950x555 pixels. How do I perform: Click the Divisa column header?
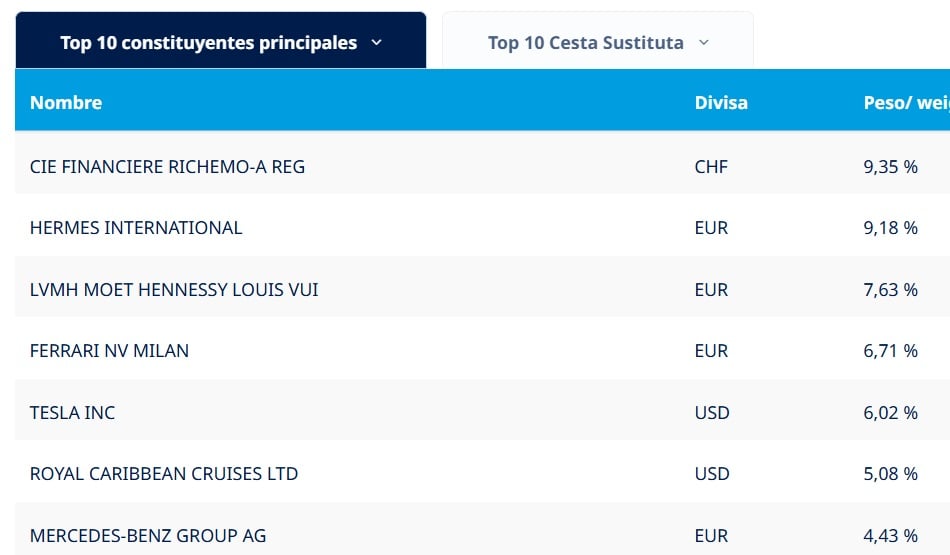click(721, 102)
